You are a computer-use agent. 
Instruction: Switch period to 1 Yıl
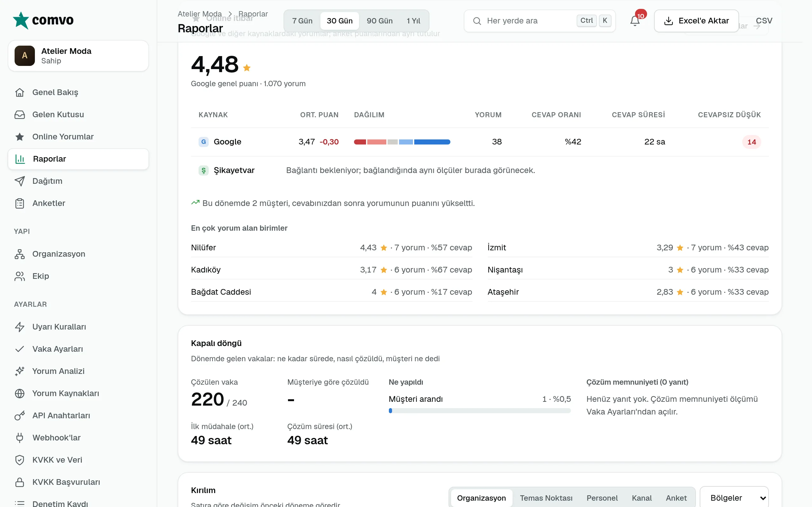413,21
